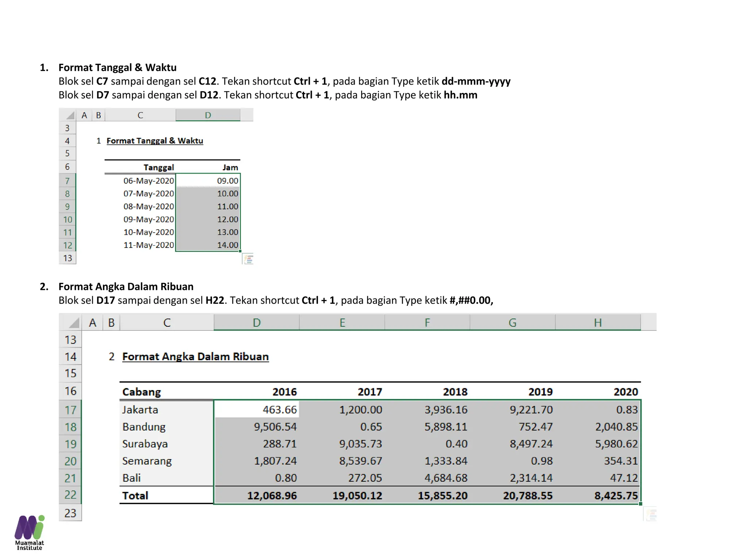This screenshot has height=560, width=747.
Task: Click fill handle at corner of cell D12
Action: click(240, 251)
